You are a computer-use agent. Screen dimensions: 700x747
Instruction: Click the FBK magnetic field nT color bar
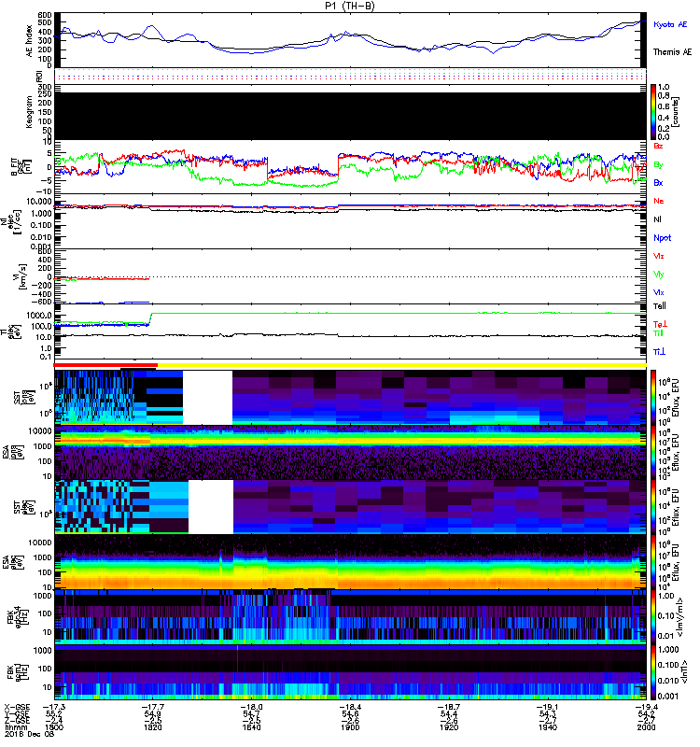[x=654, y=672]
